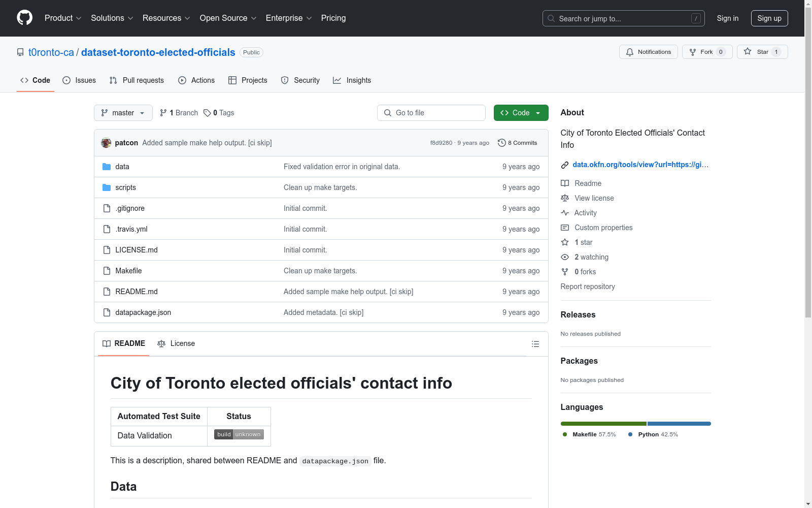Open the Notifications bell button
This screenshot has height=508, width=812.
tap(649, 52)
